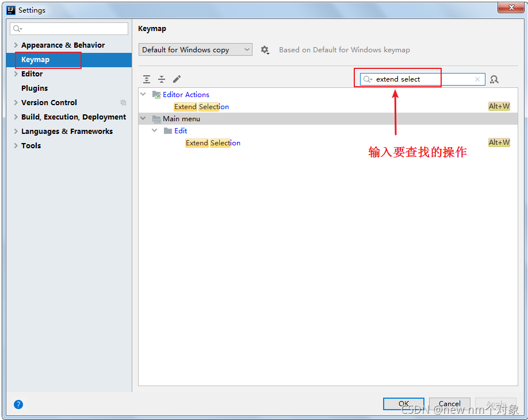The image size is (528, 420).
Task: Select the Version Control category label
Action: click(49, 103)
